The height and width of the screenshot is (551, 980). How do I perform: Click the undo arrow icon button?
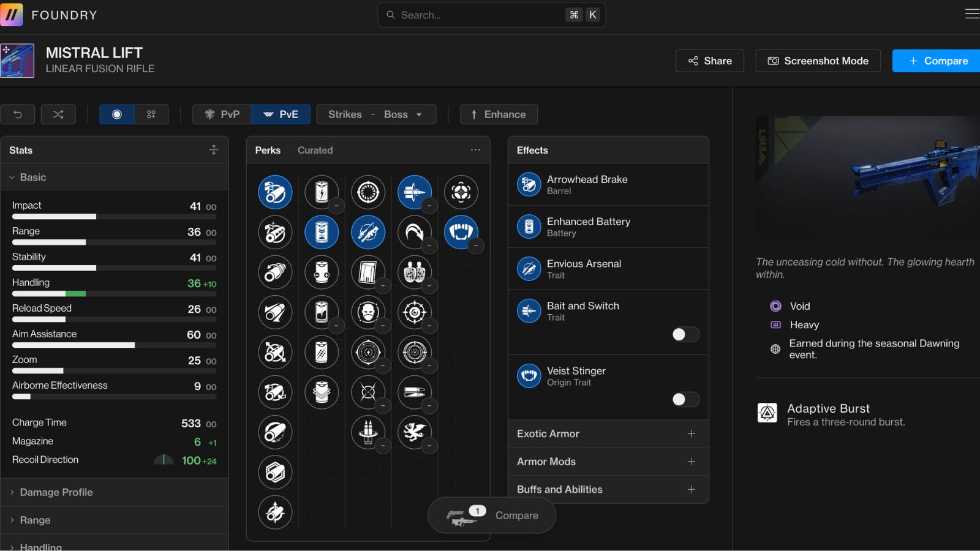click(18, 114)
